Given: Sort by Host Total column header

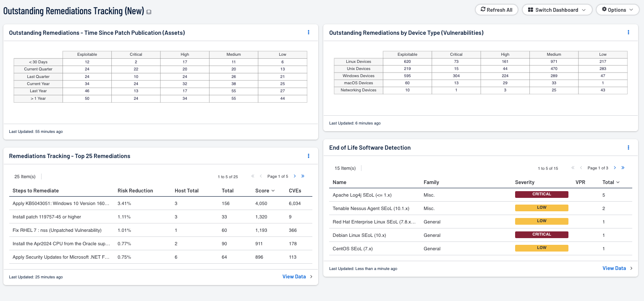Looking at the screenshot, I should pyautogui.click(x=186, y=191).
